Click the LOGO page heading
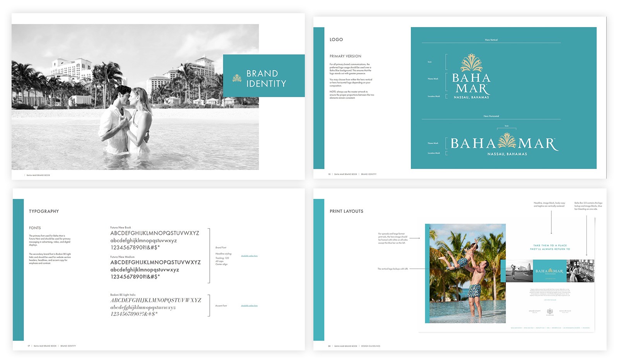This screenshot has width=619, height=364. 336,39
